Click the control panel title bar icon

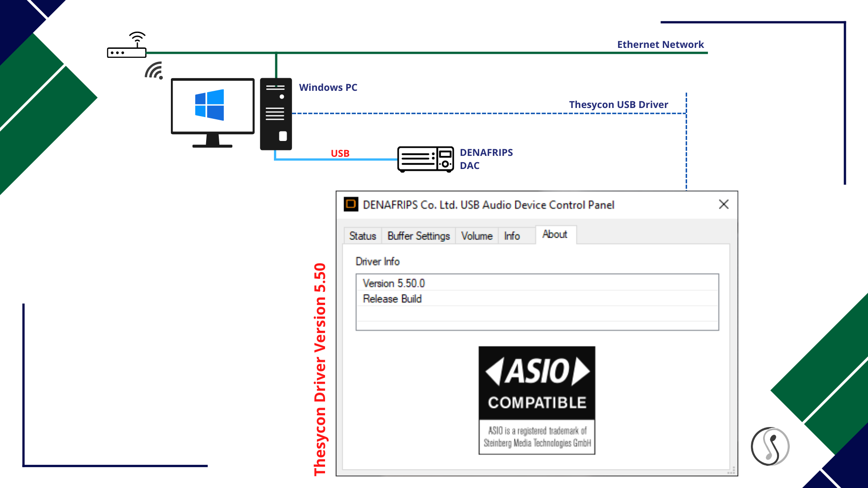pyautogui.click(x=351, y=205)
